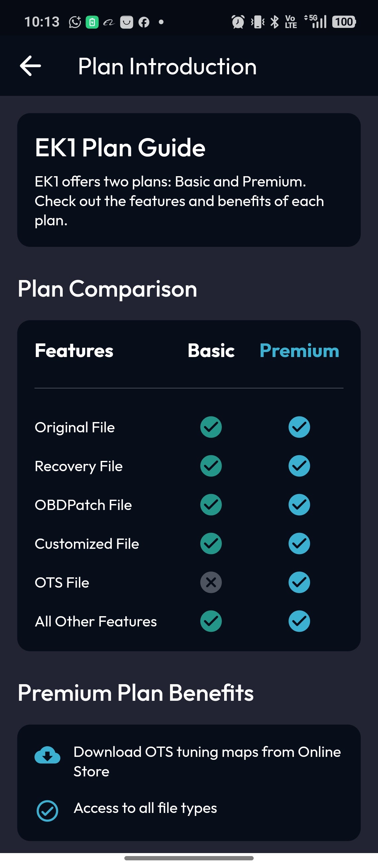Tap the Basic X mark for OTS File
This screenshot has height=868, width=378.
(211, 582)
